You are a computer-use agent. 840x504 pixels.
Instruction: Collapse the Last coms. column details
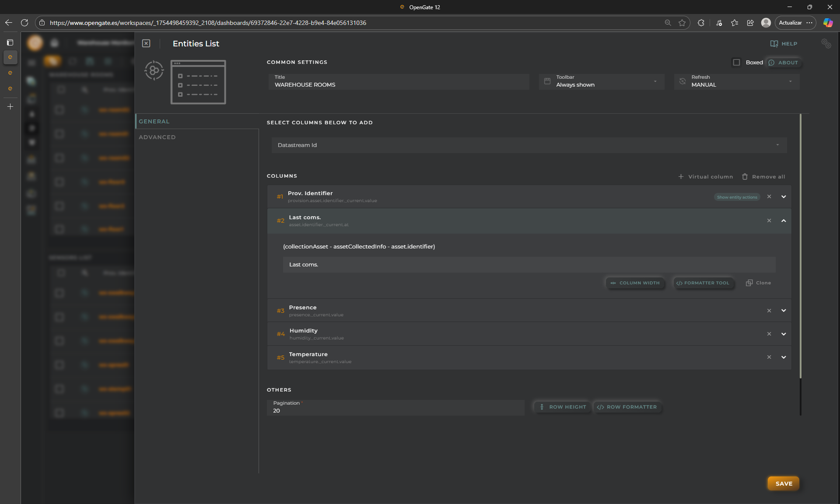(x=784, y=221)
